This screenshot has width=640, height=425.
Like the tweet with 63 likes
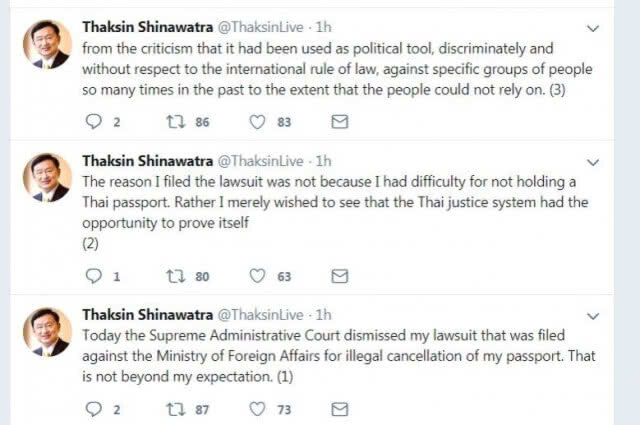pyautogui.click(x=257, y=276)
